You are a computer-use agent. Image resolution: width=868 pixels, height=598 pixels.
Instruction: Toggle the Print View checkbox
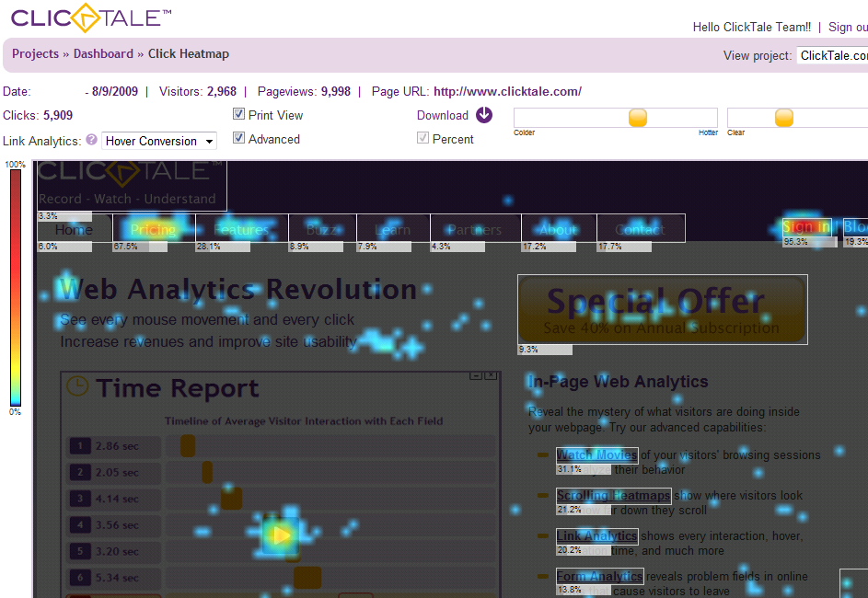[x=238, y=114]
